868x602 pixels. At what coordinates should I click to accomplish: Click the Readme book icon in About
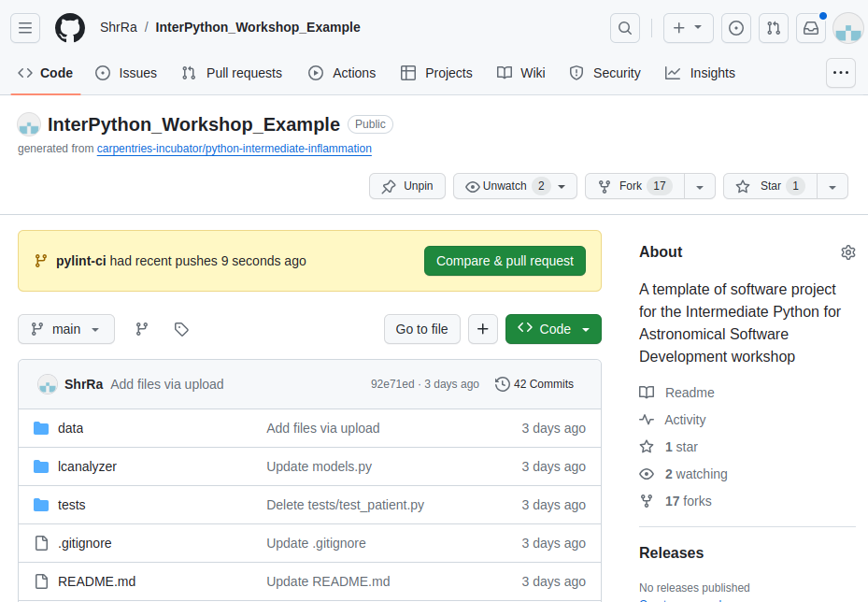[647, 392]
